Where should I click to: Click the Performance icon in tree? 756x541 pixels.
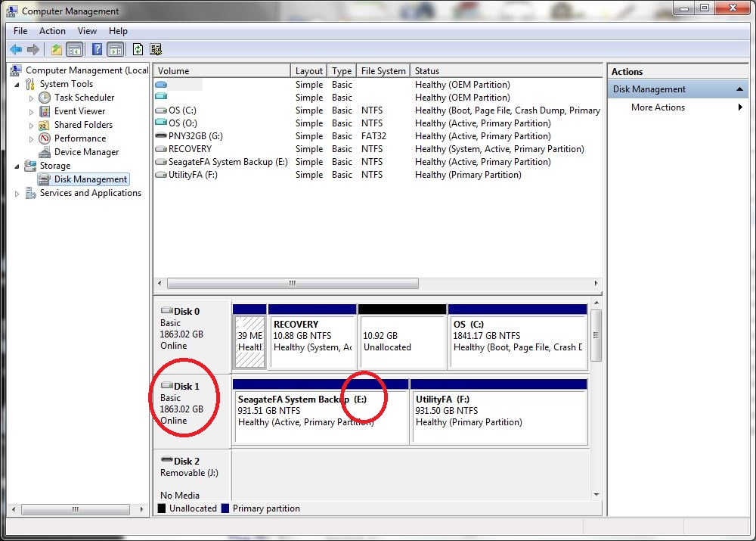[45, 138]
